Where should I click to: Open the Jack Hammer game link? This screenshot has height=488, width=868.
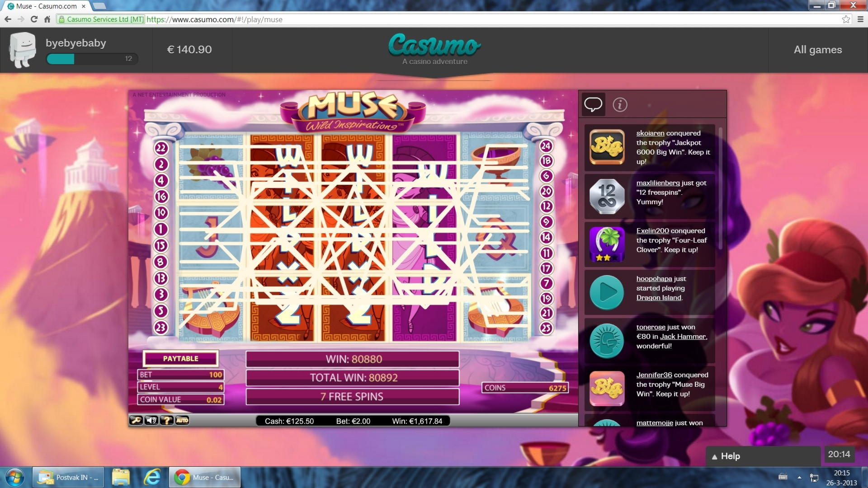683,337
